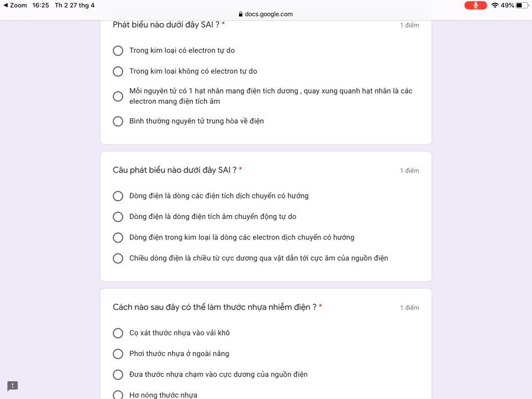The image size is (532, 399).
Task: Tap the lock icon beside docs.google.com
Action: (x=241, y=14)
